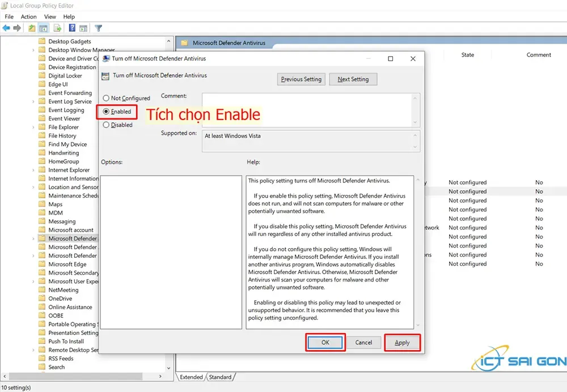Open the policy Filter toolbar icon
Image resolution: width=567 pixels, height=392 pixels.
[x=98, y=28]
